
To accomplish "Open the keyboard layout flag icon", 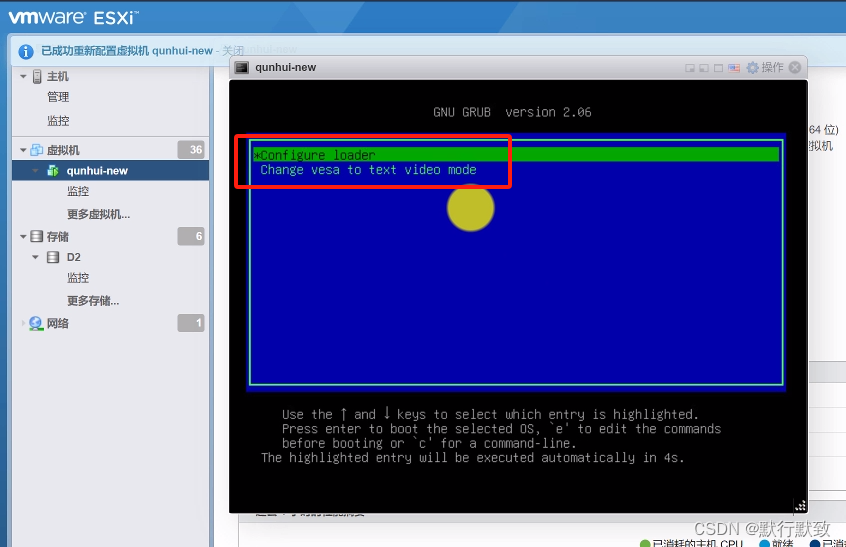I will pos(734,68).
